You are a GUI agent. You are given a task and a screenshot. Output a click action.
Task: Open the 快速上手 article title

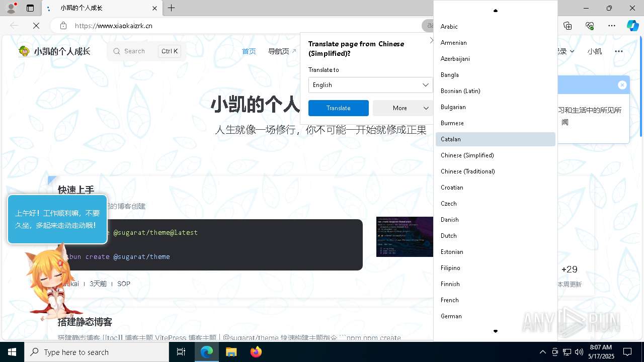[76, 190]
